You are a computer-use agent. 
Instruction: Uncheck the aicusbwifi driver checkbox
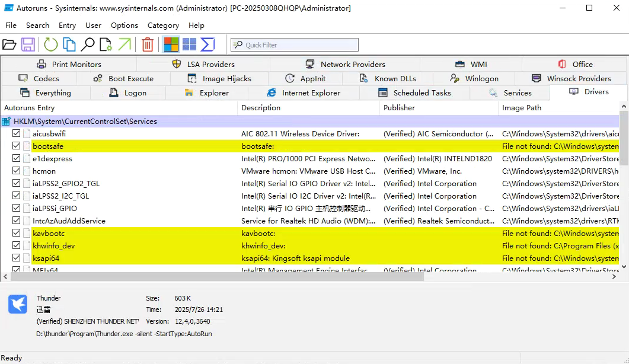(16, 133)
